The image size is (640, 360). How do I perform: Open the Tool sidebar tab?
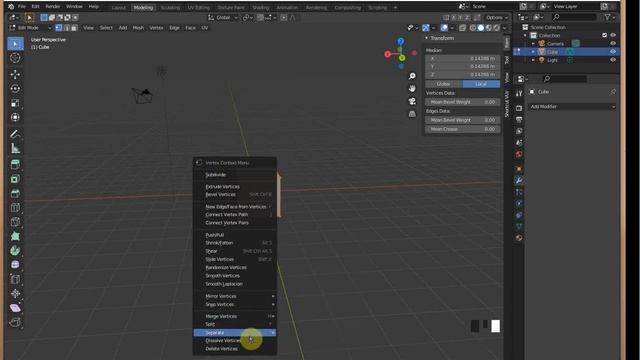point(507,60)
